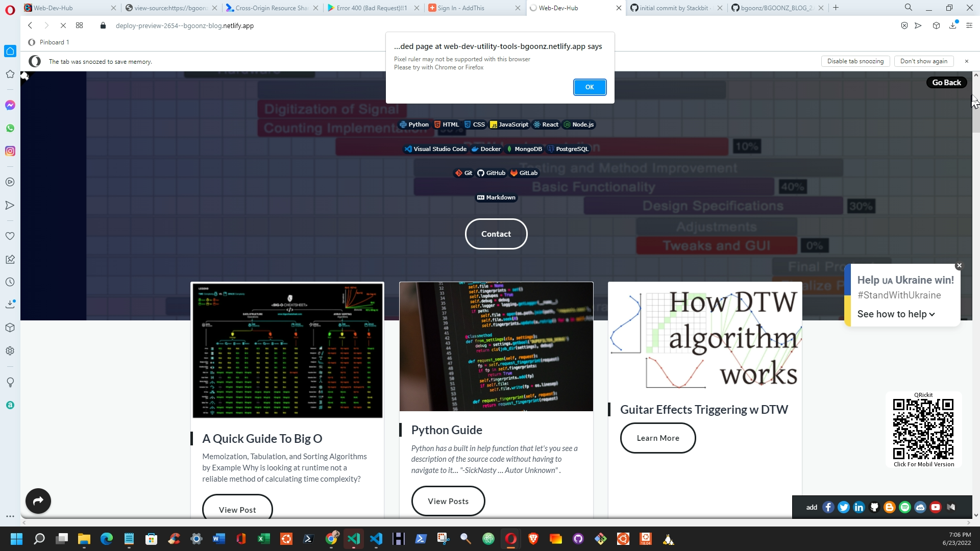Image resolution: width=980 pixels, height=551 pixels.
Task: Click the MongoDB database icon
Action: (x=509, y=148)
